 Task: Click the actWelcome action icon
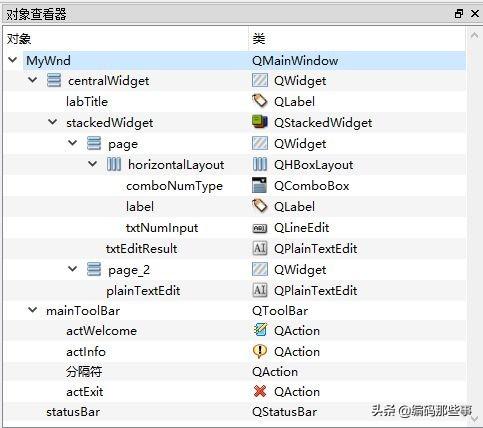click(260, 330)
